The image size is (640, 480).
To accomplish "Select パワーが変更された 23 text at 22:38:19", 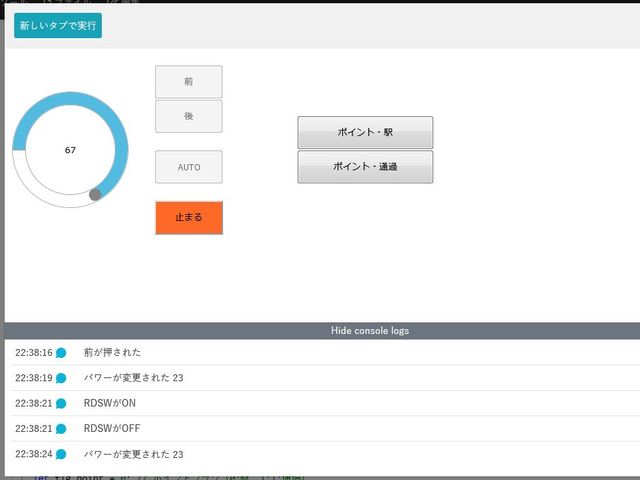I will pyautogui.click(x=133, y=378).
